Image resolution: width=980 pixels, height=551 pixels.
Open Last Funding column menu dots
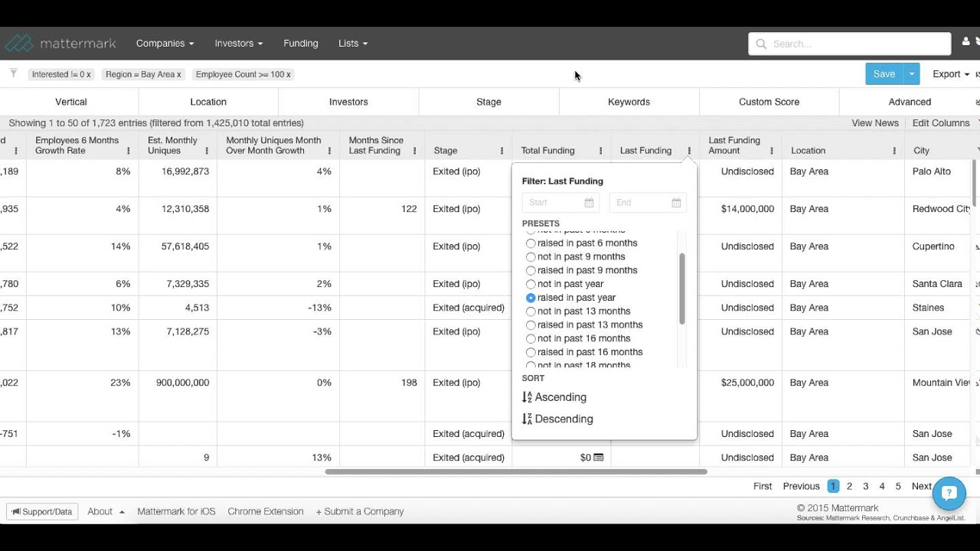689,151
